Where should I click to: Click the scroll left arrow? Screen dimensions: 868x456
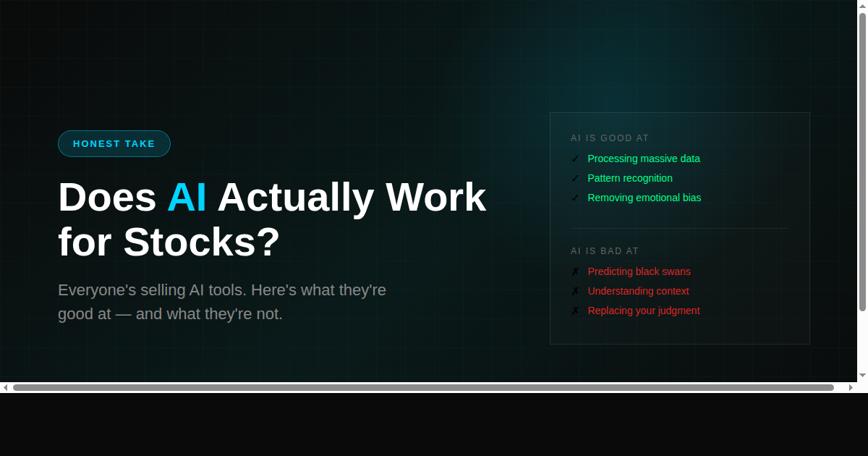[x=6, y=387]
